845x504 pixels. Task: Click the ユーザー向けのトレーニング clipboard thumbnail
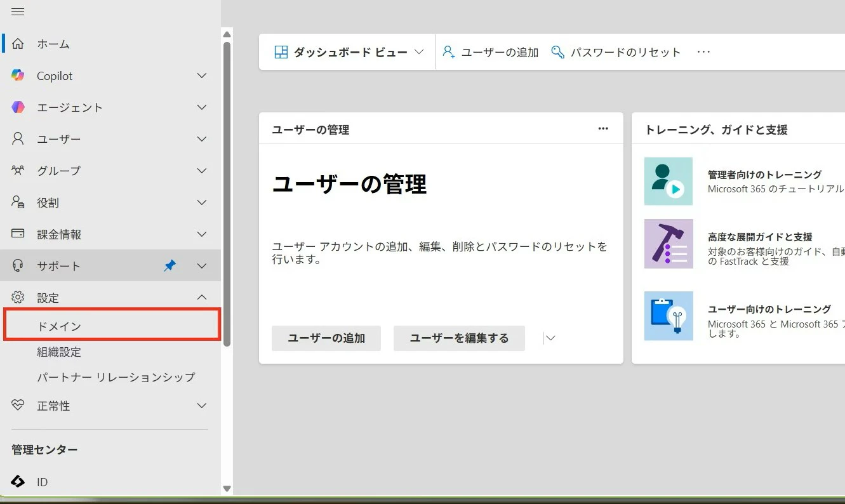tap(669, 316)
